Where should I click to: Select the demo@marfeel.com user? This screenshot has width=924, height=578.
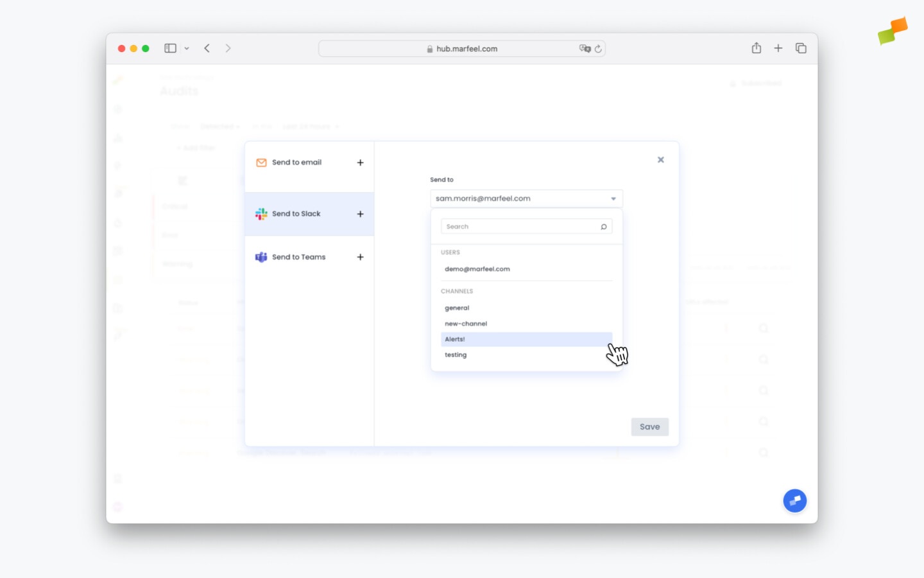pyautogui.click(x=477, y=269)
